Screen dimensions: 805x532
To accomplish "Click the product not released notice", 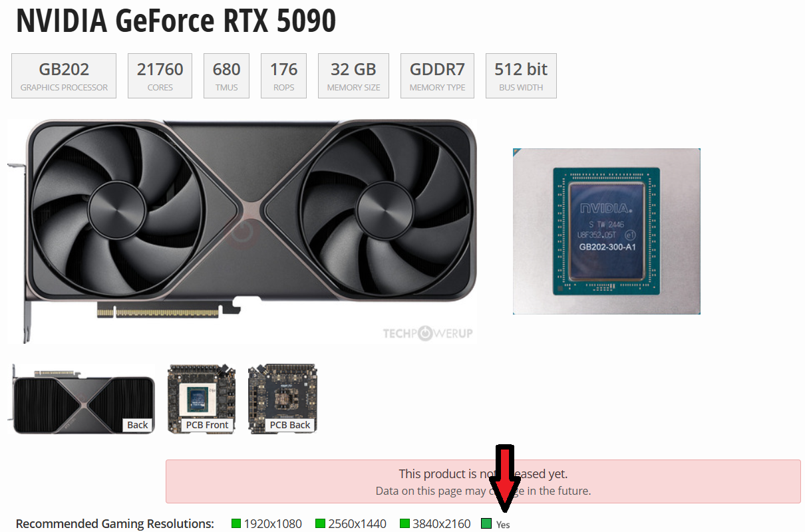I will click(483, 481).
